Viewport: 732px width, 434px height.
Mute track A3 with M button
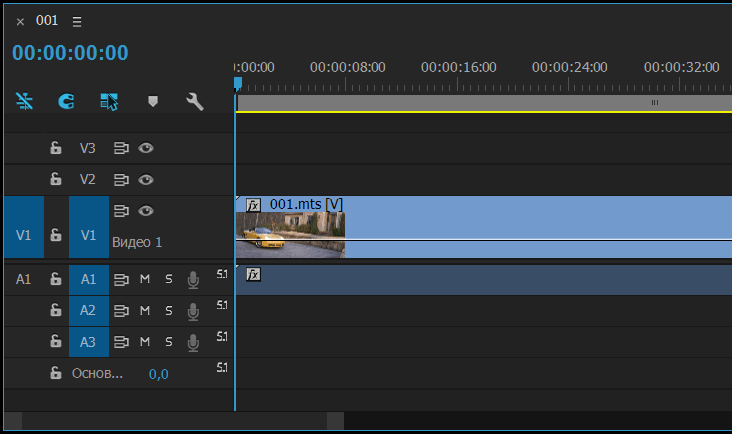point(145,342)
